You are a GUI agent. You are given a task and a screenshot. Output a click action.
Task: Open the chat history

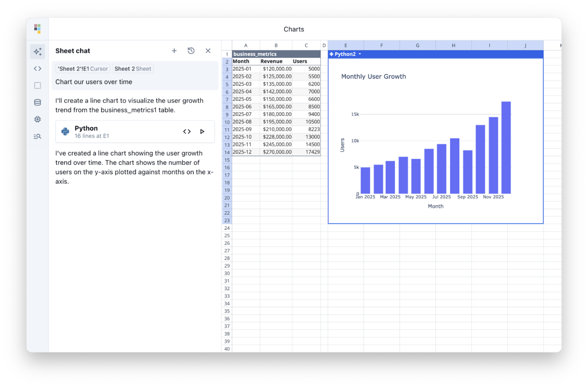[191, 51]
